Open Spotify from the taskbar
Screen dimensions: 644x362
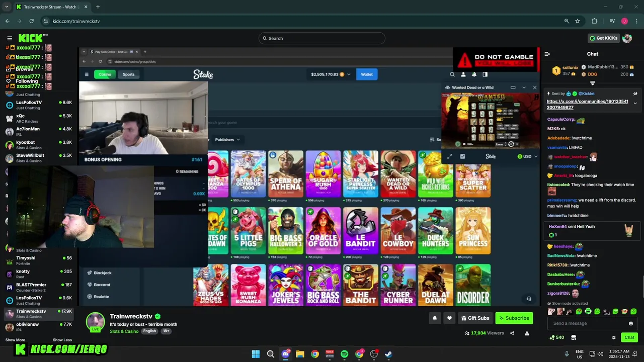pyautogui.click(x=344, y=354)
